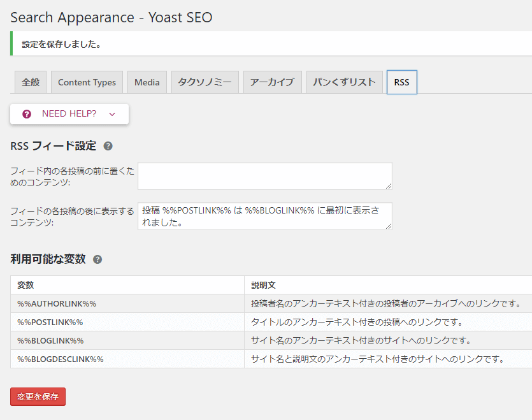Grab resize handle of the empty text area
532x420 pixels.
tap(389, 186)
